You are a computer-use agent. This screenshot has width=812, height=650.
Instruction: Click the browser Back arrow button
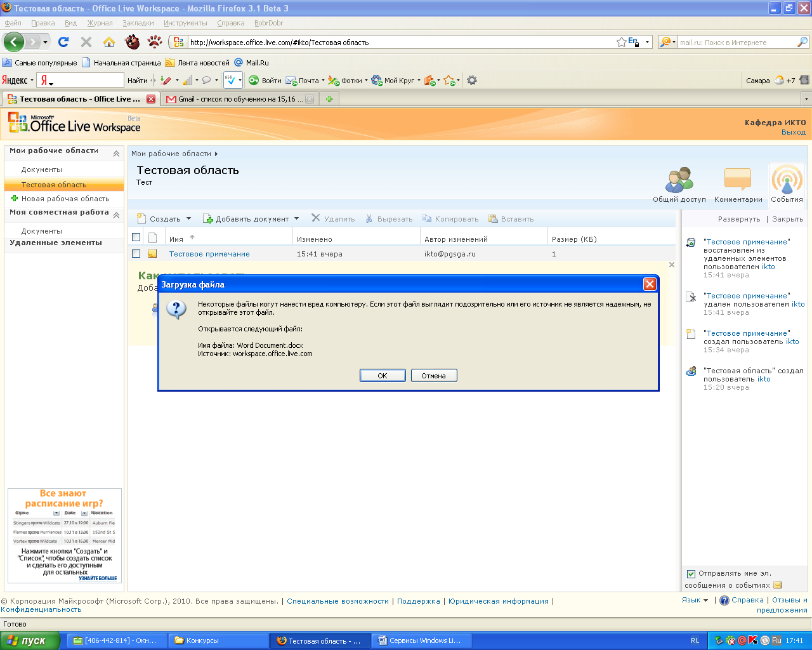(x=13, y=43)
